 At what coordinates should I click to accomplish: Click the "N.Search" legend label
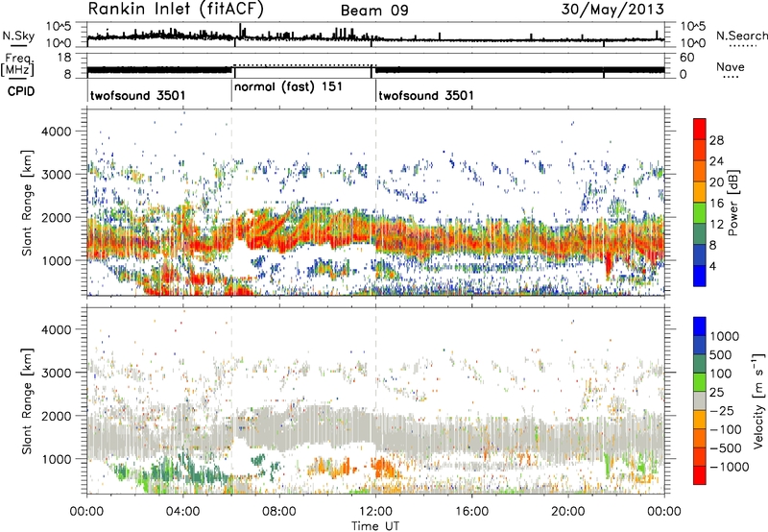741,36
